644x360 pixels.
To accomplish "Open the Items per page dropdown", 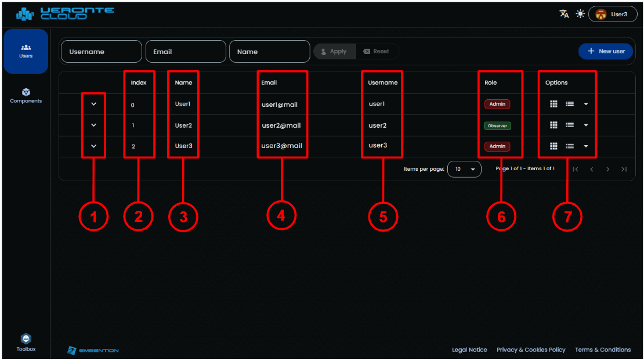I will [x=465, y=170].
